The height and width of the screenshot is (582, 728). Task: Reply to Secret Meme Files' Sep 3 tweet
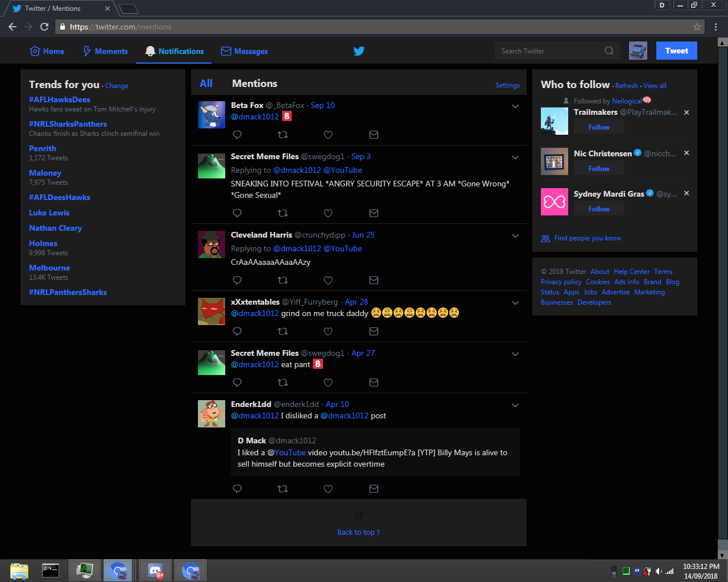[237, 213]
